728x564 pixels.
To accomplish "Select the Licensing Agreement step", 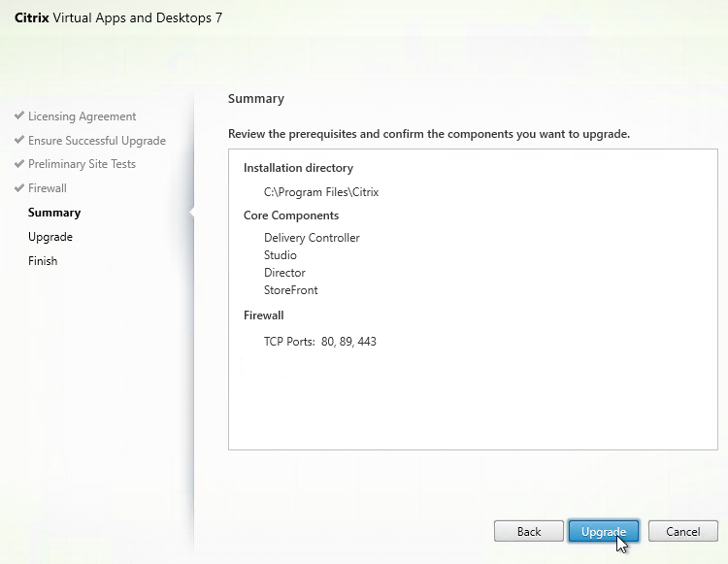I will click(82, 116).
